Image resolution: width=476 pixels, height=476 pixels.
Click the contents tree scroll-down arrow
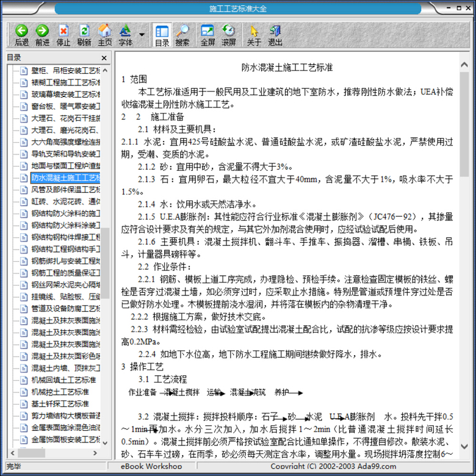pyautogui.click(x=106, y=444)
